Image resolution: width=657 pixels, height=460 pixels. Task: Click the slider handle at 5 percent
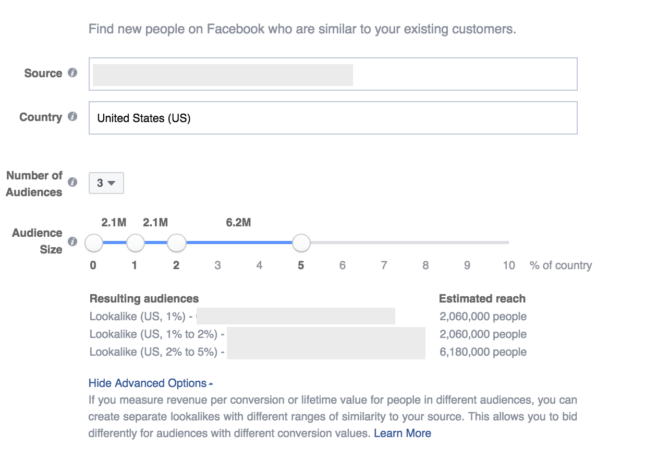[x=301, y=243]
